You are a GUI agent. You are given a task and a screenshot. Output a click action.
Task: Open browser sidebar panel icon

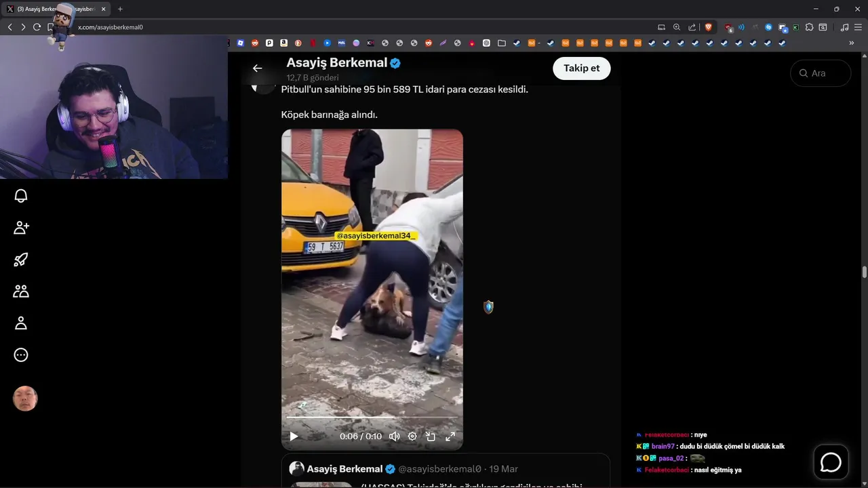[x=823, y=27]
